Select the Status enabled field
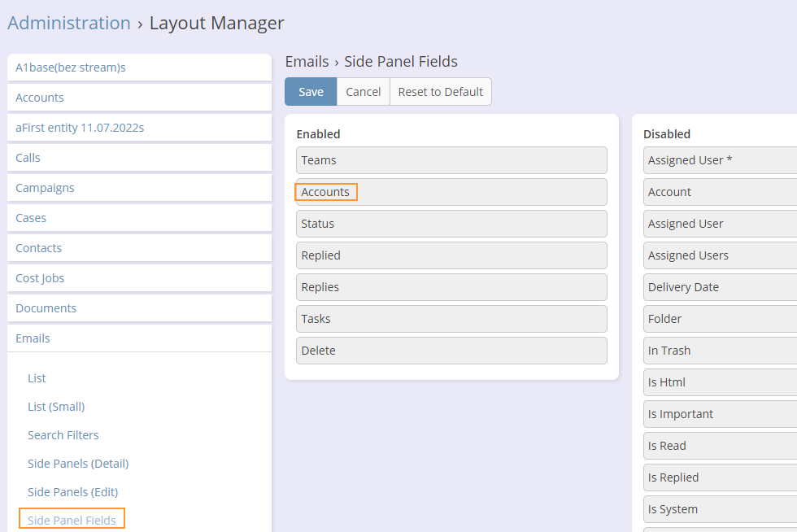The image size is (797, 532). (451, 224)
